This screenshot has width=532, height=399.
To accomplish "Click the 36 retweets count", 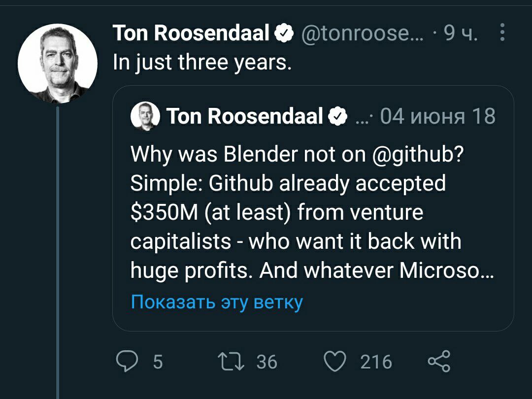I will tap(266, 362).
